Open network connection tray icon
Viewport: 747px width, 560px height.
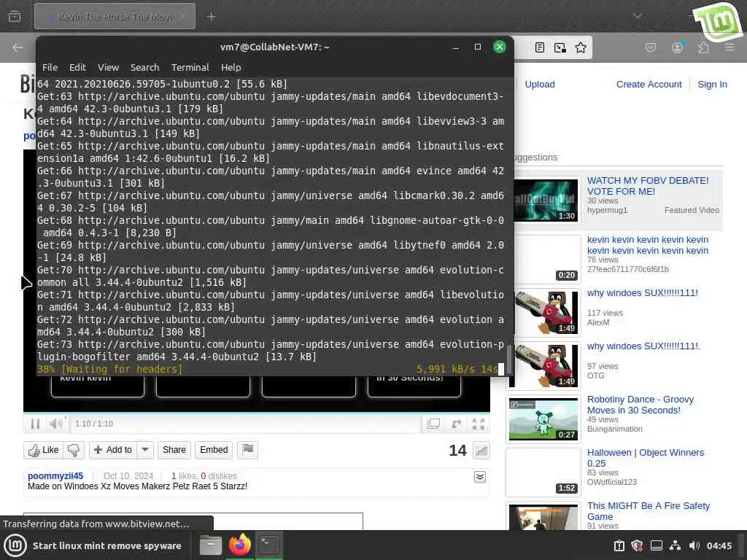[675, 545]
